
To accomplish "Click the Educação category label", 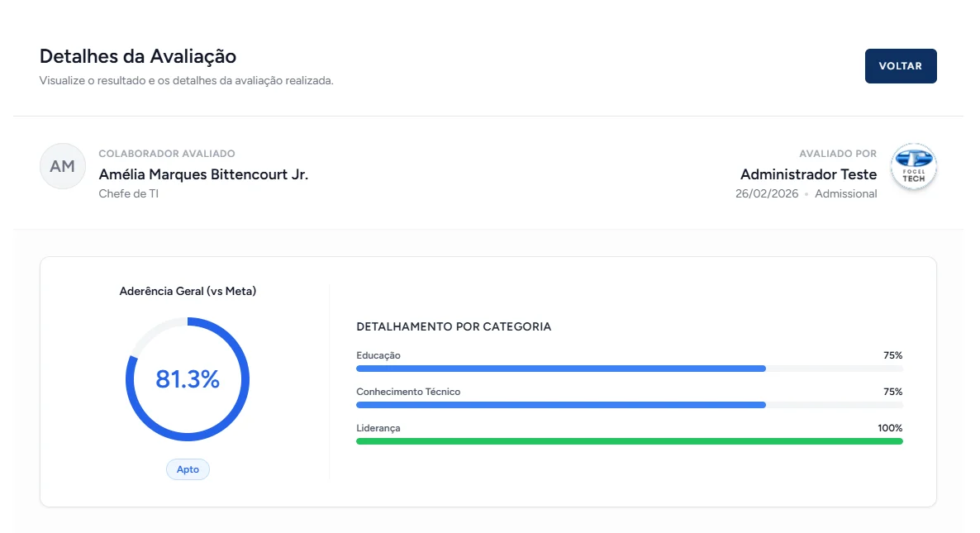I will (x=378, y=355).
